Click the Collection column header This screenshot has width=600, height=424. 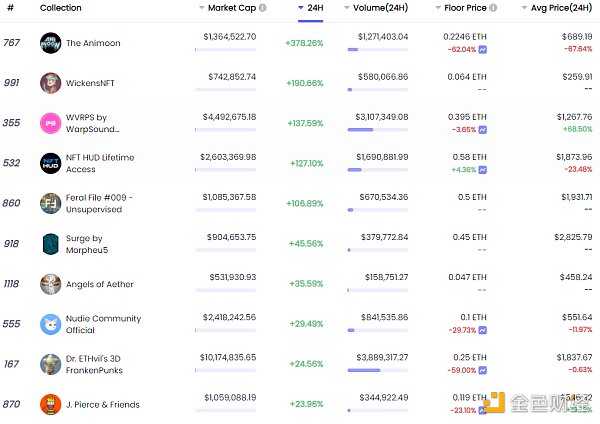60,8
